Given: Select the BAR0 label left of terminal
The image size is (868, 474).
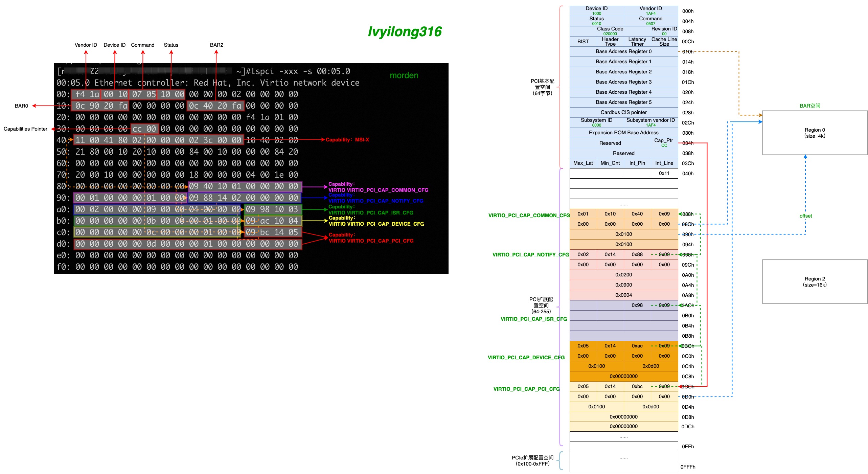Looking at the screenshot, I should [x=21, y=106].
